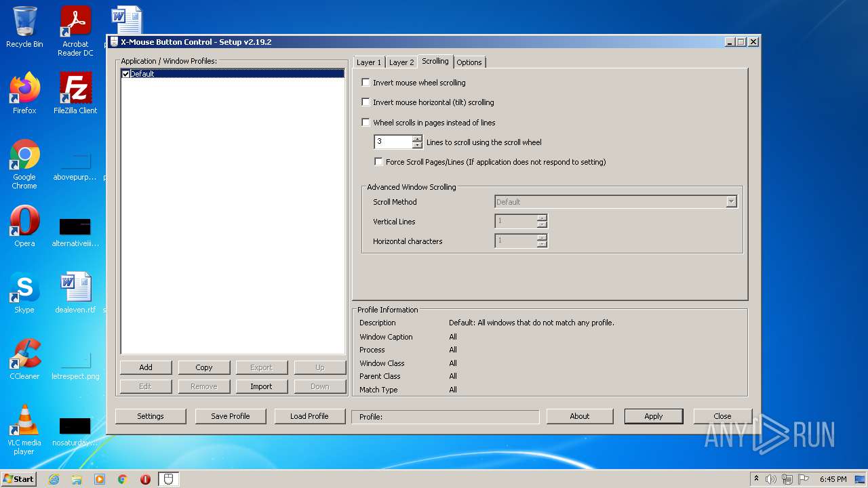Launch FileZilla Client from the desktop

pyautogui.click(x=75, y=94)
